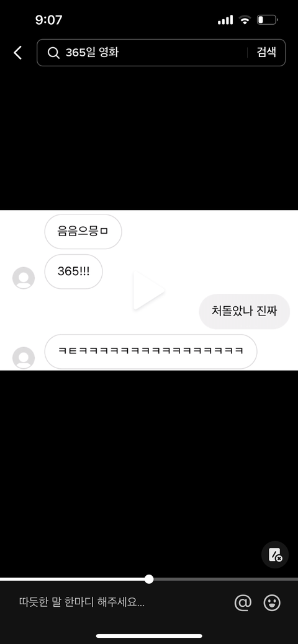This screenshot has width=298, height=644.
Task: Tap the 검색 search button
Action: pos(266,52)
